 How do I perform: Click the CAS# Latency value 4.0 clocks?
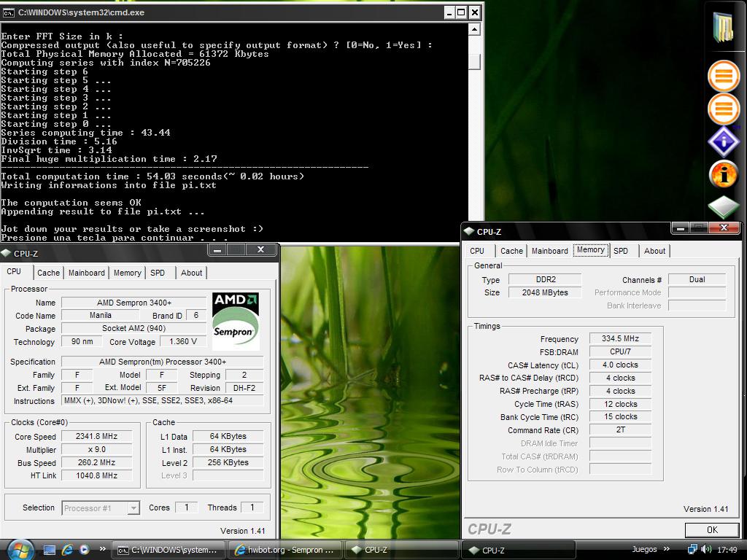[620, 365]
